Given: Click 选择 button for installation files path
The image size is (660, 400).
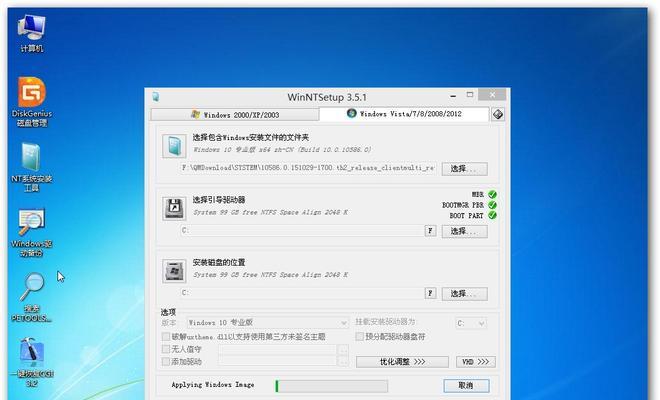Looking at the screenshot, I should click(x=464, y=169).
